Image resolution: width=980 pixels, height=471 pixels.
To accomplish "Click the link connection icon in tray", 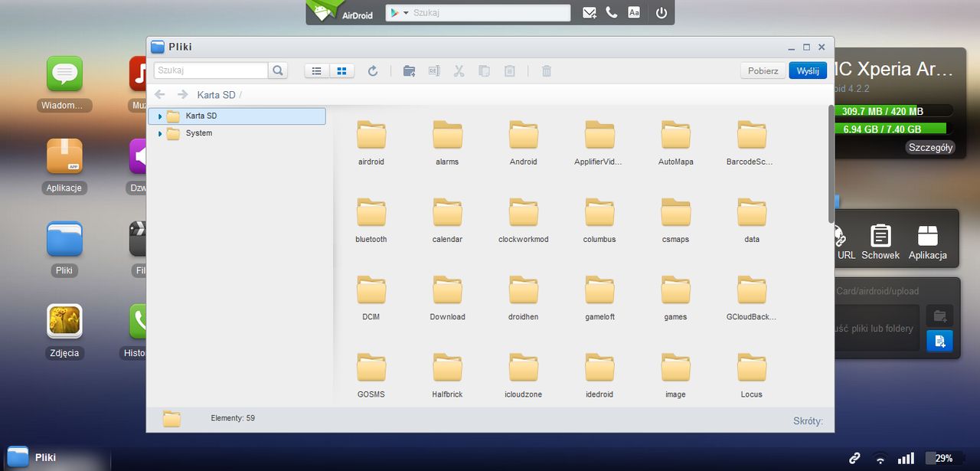I will point(854,458).
